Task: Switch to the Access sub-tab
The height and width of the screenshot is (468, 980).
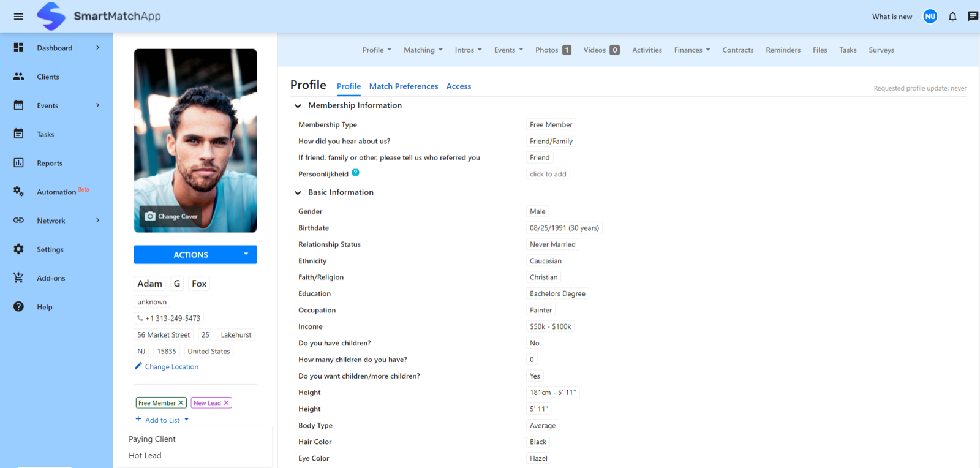Action: (459, 86)
